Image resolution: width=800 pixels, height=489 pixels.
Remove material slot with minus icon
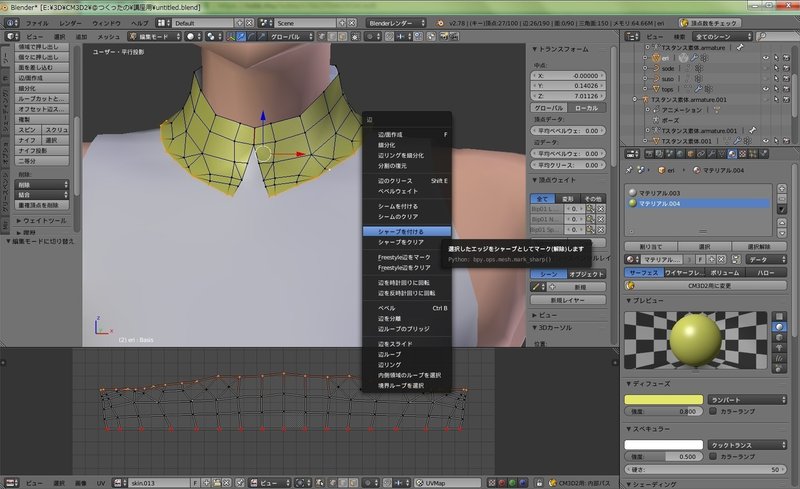click(782, 199)
